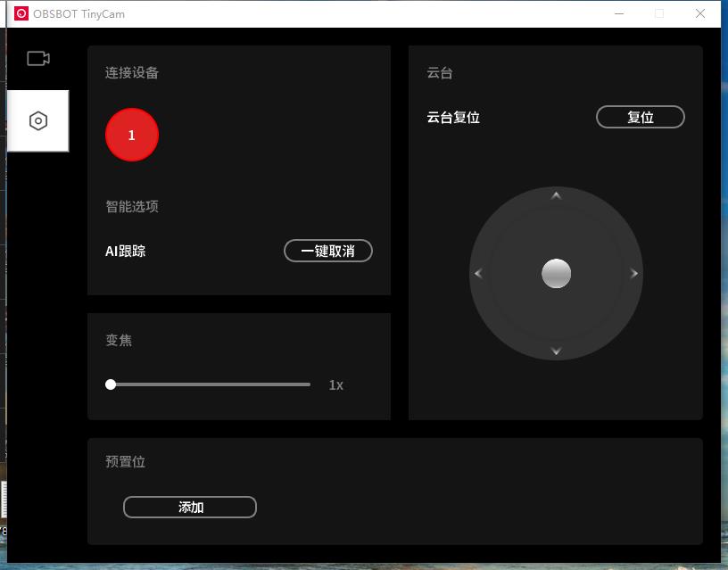Minimize the OBSBOT TinyCam window

pyautogui.click(x=617, y=14)
